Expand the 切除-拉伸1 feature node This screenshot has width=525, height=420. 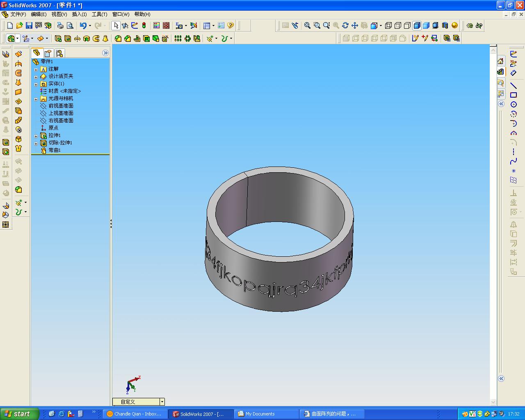click(36, 144)
